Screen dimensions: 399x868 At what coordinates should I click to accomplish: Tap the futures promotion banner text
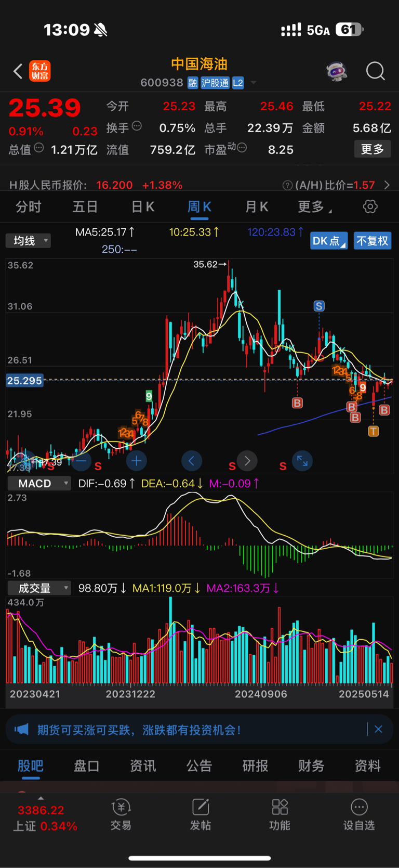pos(139,730)
